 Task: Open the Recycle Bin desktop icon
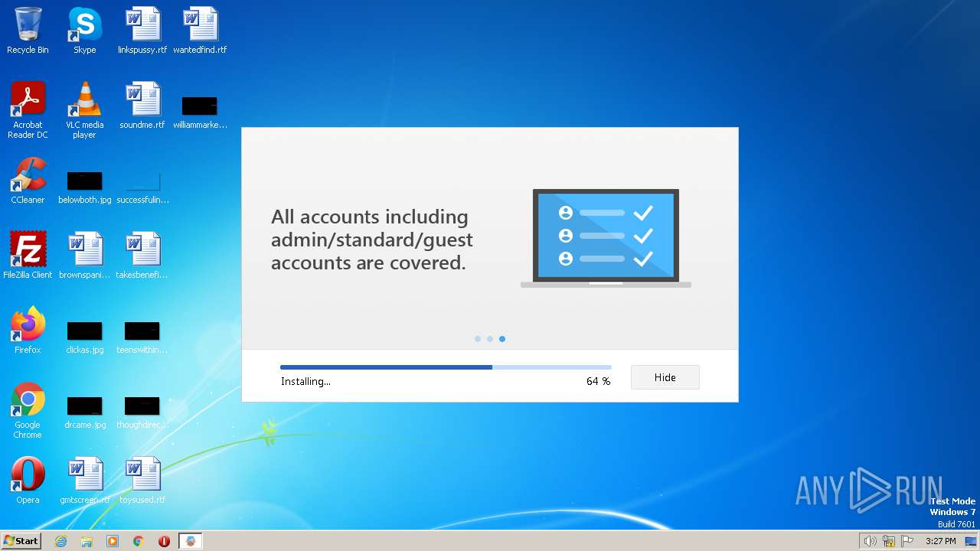click(28, 31)
